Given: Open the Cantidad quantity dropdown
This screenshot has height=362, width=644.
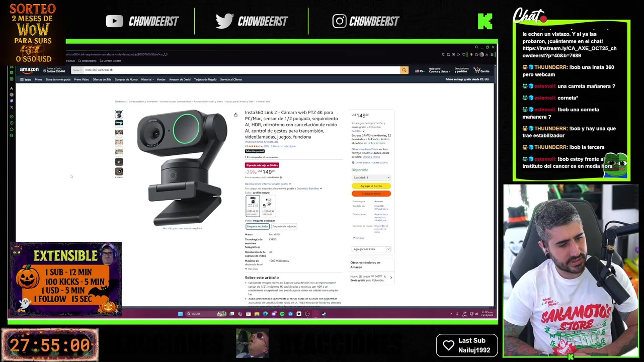Looking at the screenshot, I should coord(371,177).
